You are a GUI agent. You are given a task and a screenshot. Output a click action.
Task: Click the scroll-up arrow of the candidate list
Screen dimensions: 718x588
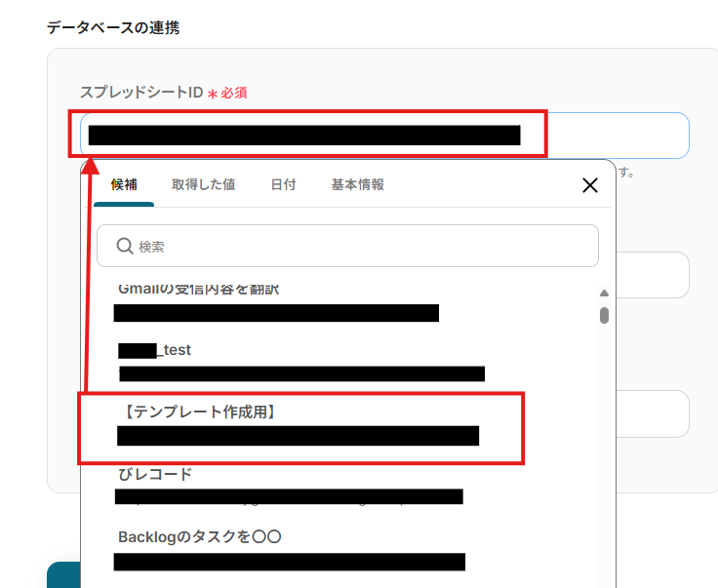pos(604,293)
